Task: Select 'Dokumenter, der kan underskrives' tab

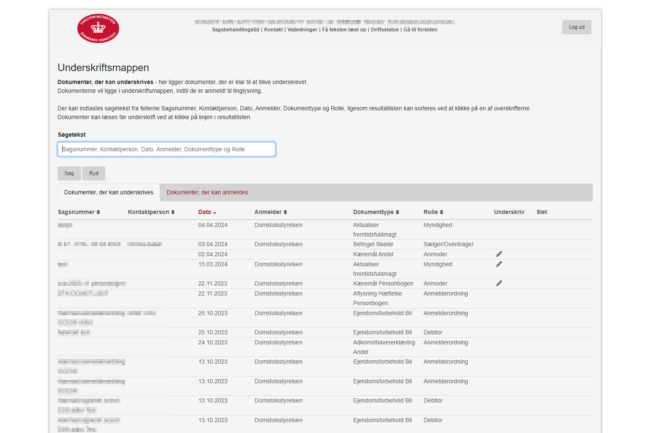Action: pos(108,192)
